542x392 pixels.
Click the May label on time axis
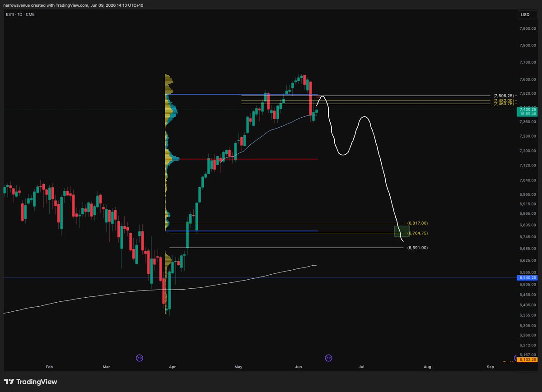coord(238,367)
